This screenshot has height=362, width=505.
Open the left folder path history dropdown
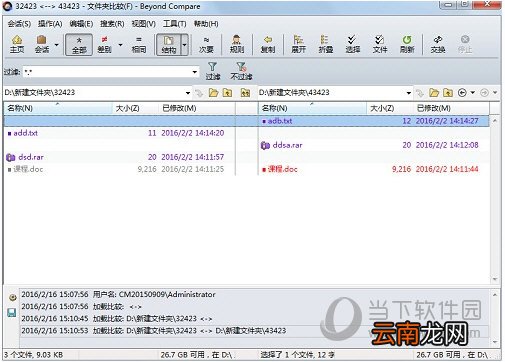(x=188, y=93)
